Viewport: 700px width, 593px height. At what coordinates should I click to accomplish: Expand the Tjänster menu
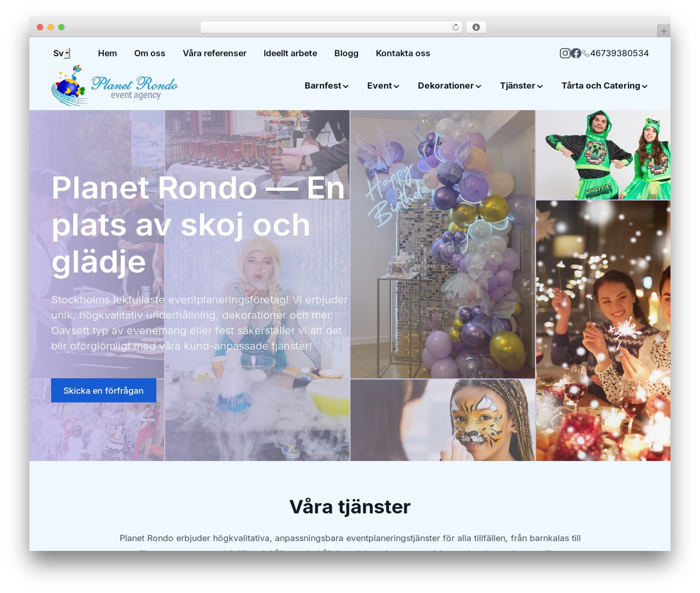coord(521,85)
